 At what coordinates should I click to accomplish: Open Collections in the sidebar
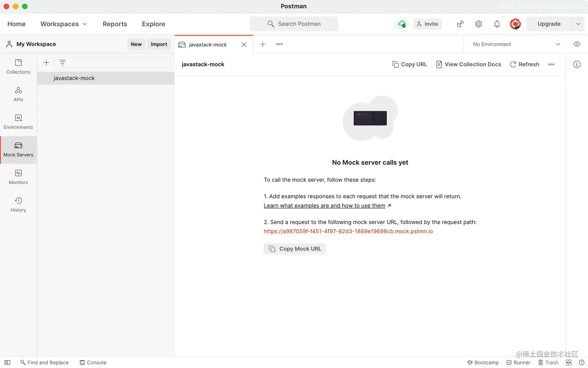click(x=18, y=67)
